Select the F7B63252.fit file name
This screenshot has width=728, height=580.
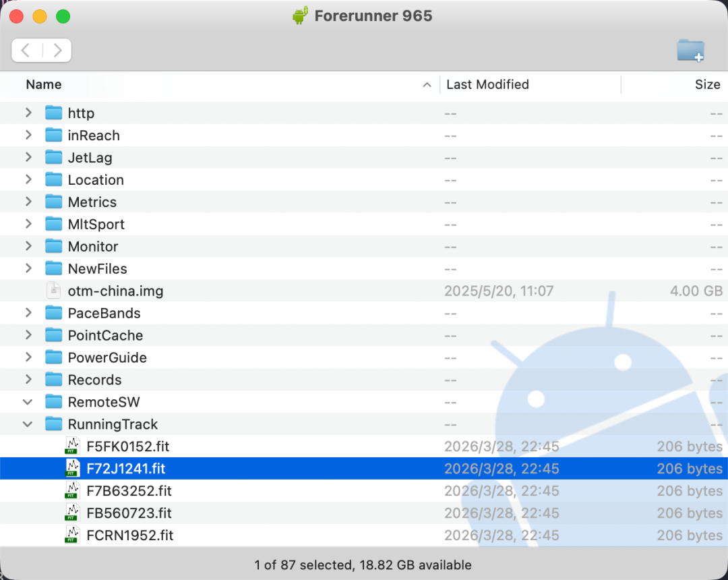[129, 491]
